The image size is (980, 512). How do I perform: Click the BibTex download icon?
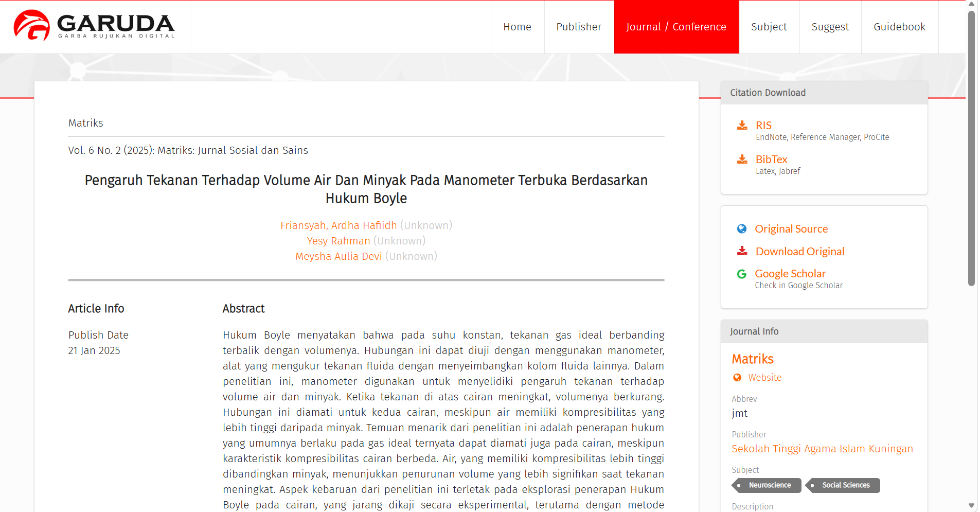(742, 159)
